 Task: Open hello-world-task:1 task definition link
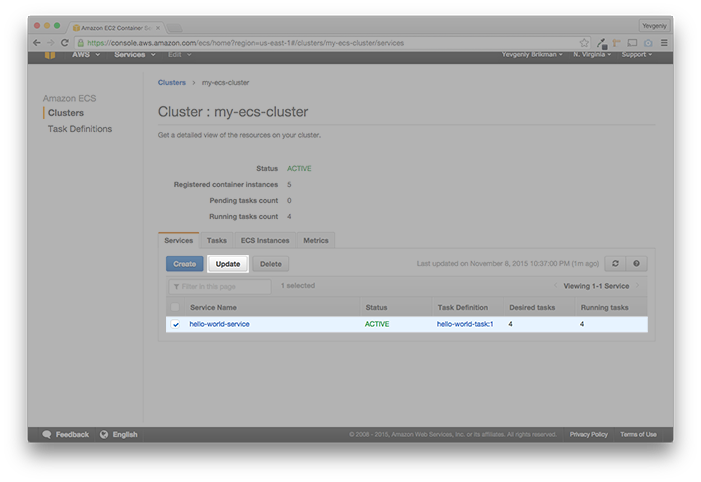465,324
